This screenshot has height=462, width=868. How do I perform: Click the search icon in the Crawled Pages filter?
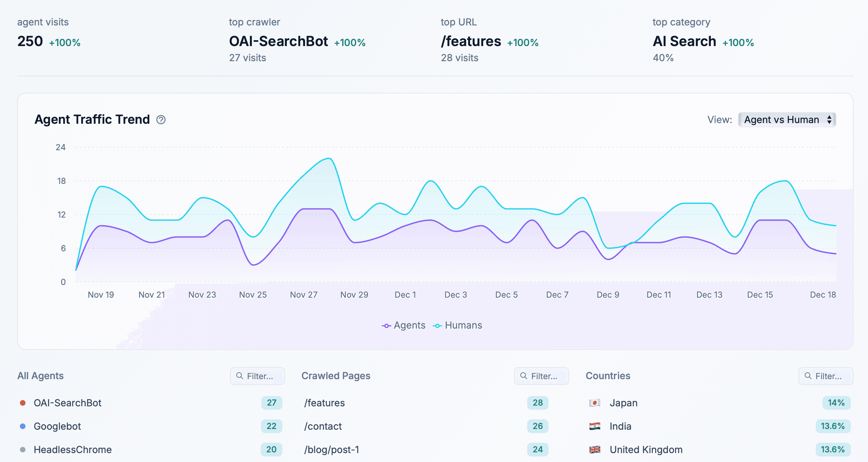(x=523, y=376)
